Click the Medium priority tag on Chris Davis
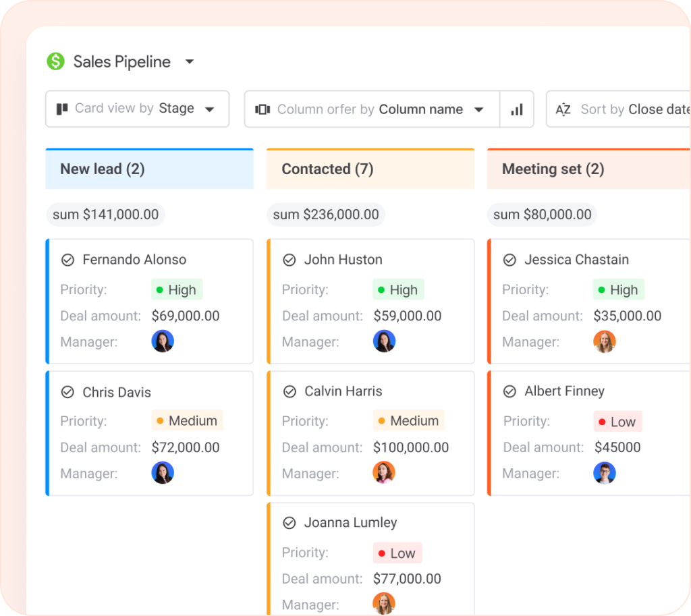Screen dimensions: 691x616 tap(187, 421)
